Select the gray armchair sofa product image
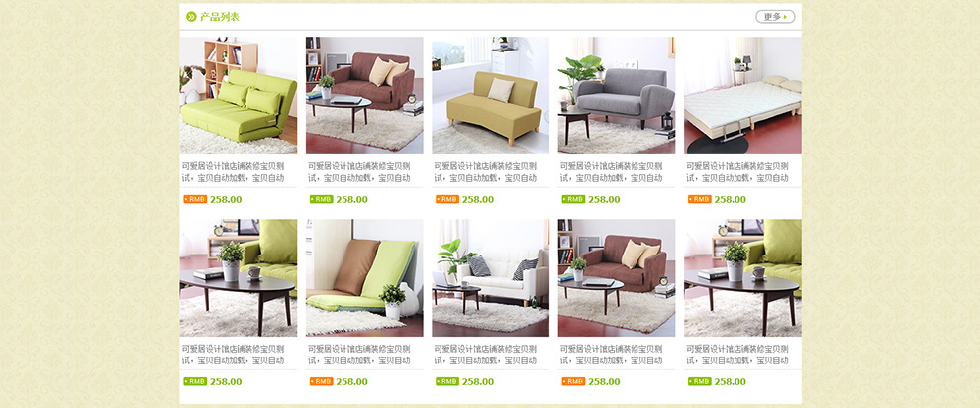The height and width of the screenshot is (408, 980). click(617, 95)
